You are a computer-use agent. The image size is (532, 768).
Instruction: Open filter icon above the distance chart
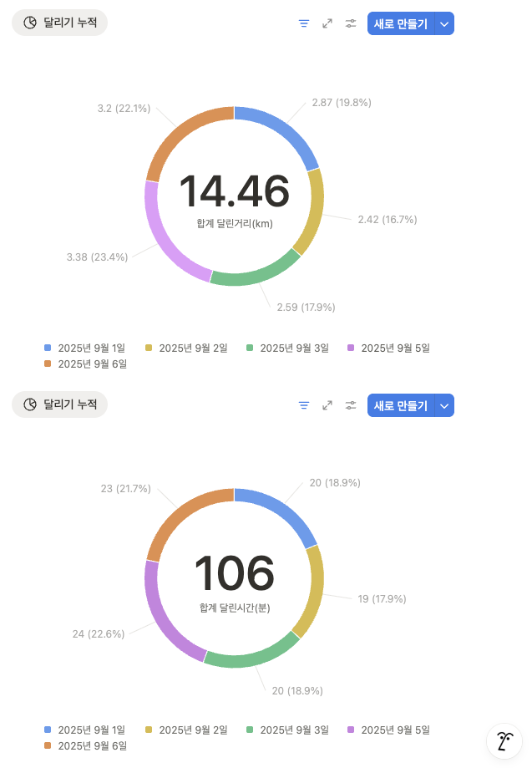[x=304, y=24]
